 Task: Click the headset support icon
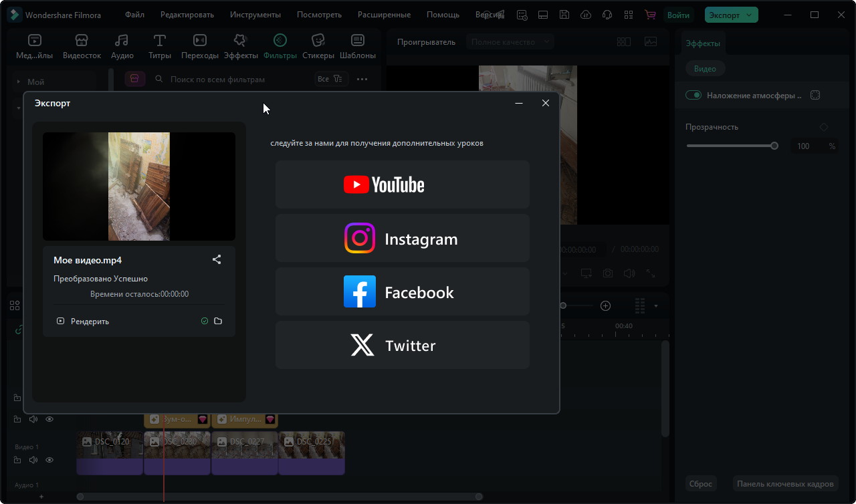(x=607, y=15)
